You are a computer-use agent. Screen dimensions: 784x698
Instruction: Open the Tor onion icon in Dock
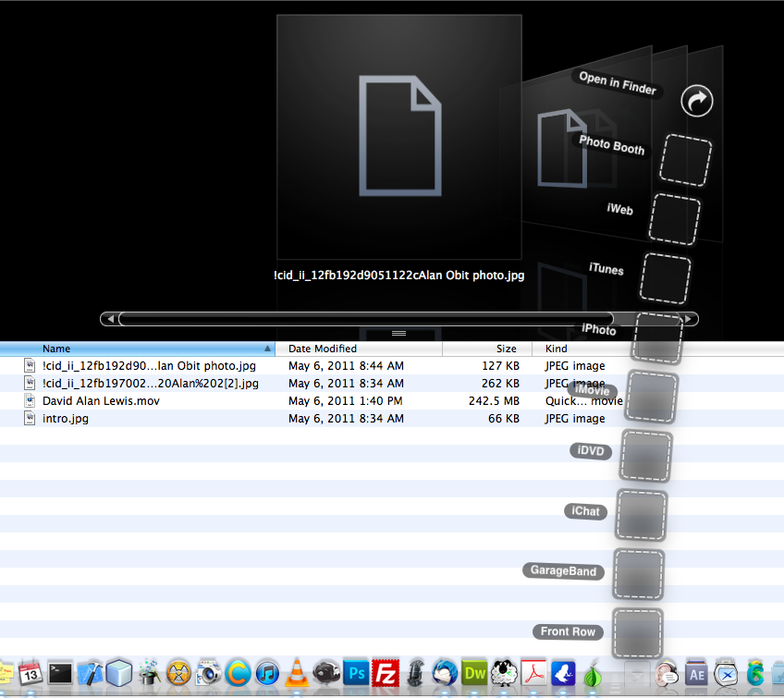pos(593,674)
